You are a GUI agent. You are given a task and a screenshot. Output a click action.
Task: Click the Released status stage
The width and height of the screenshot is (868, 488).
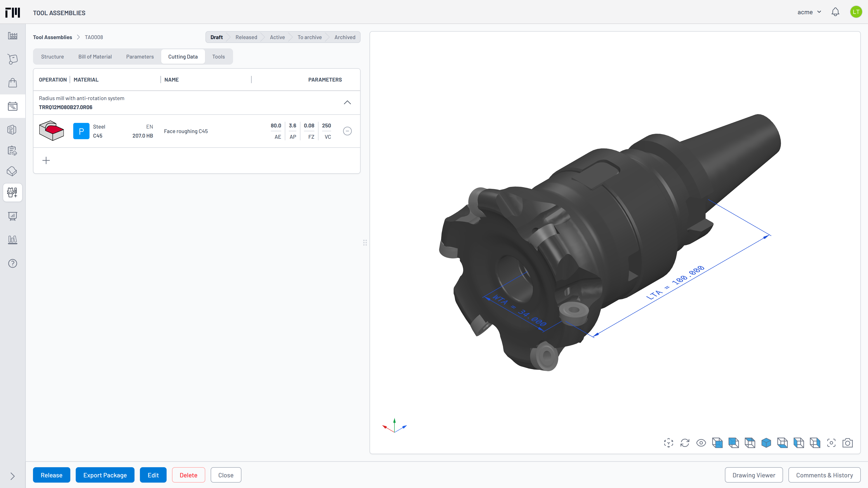(x=246, y=37)
